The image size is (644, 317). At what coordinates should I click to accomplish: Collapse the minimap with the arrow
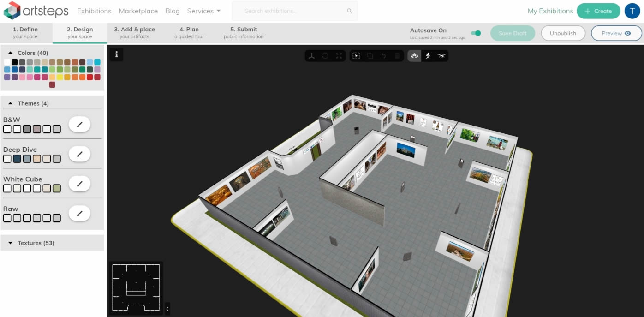point(167,308)
